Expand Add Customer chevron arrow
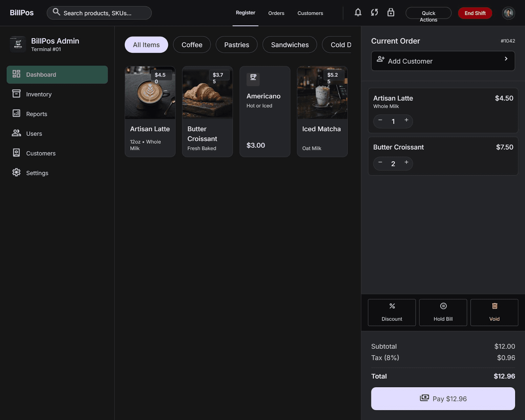The height and width of the screenshot is (420, 525). tap(506, 59)
